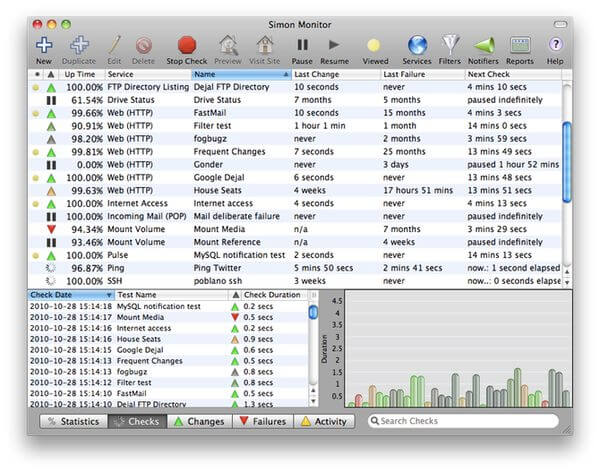Select the status dot column header

(x=37, y=74)
